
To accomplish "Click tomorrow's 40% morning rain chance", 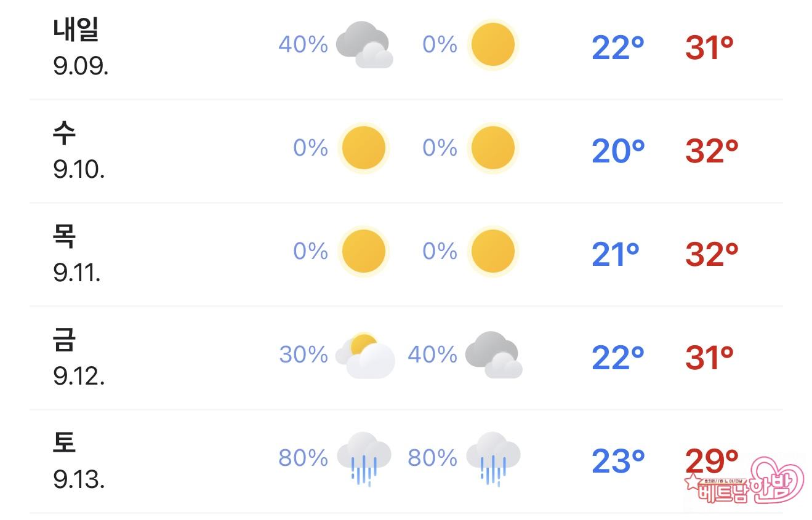I will tap(303, 45).
